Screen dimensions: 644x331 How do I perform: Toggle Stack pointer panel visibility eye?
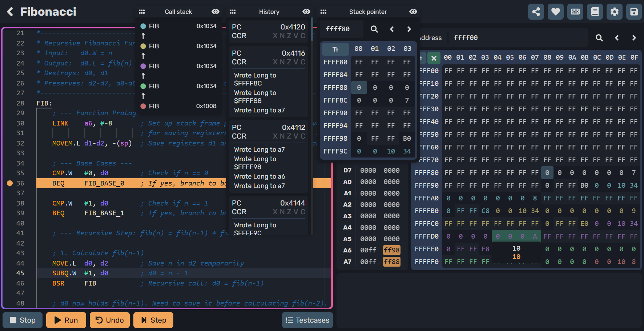[x=413, y=12]
